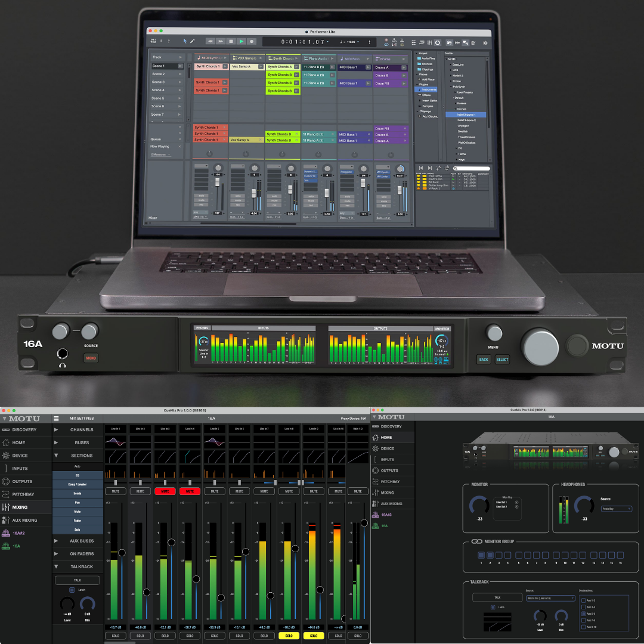Click the Line In 1 fader handle
Viewport: 644px width, 644px height.
122,553
